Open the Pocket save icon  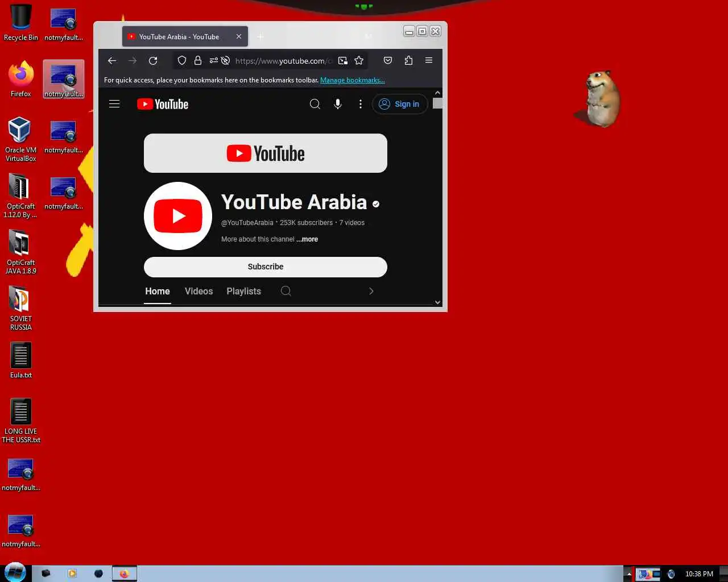coord(388,61)
